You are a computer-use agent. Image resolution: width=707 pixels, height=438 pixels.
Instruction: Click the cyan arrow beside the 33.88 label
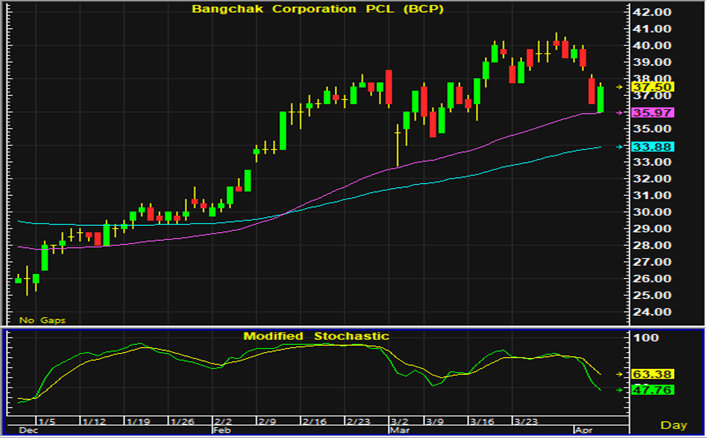[619, 147]
